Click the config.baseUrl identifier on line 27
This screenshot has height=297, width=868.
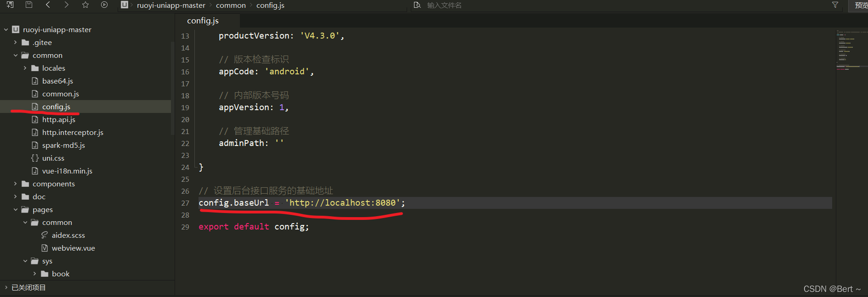point(234,202)
